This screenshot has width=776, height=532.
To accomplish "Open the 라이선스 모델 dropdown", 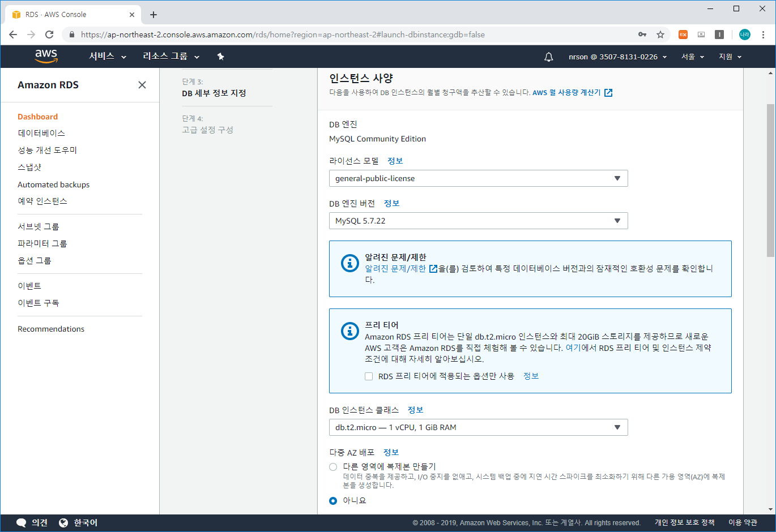I will coord(479,178).
